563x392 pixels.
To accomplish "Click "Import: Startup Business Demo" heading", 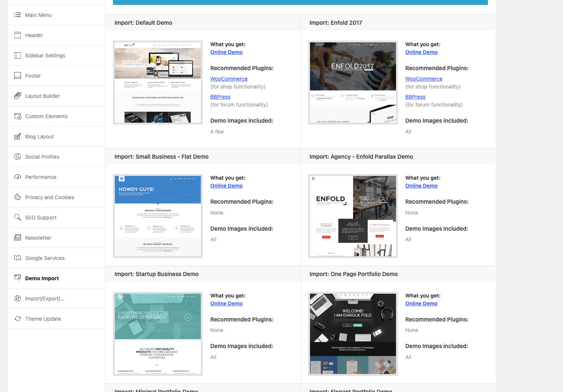I will (157, 274).
